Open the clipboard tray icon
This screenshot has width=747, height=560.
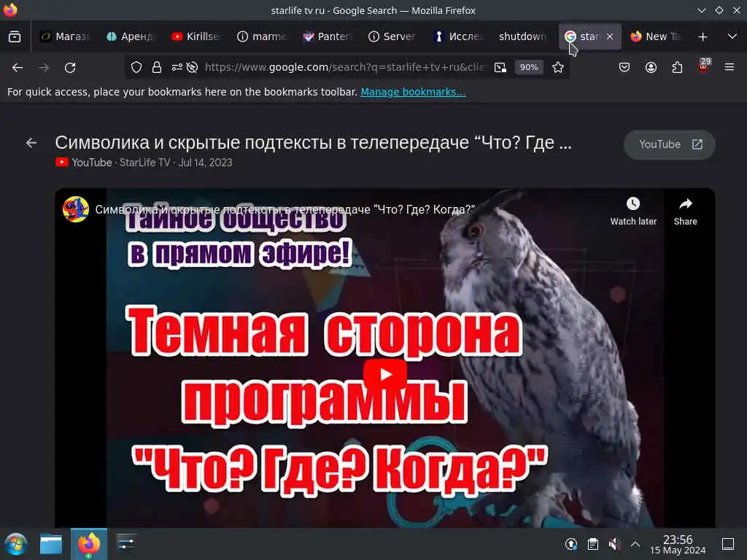(592, 544)
